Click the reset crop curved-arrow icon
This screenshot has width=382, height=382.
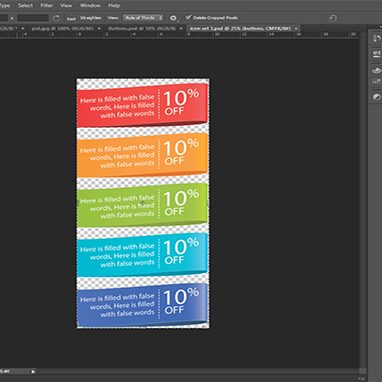point(333,18)
